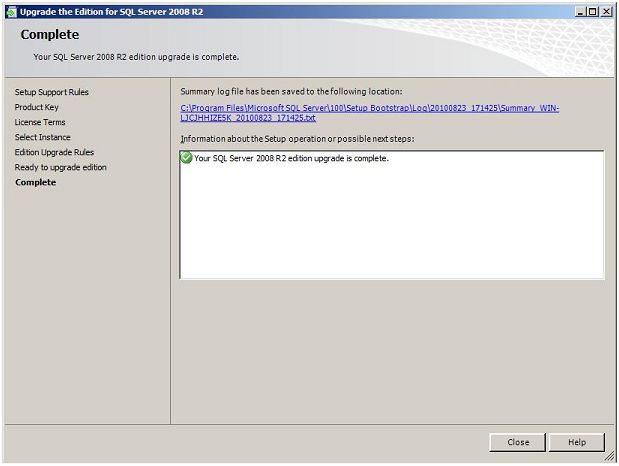
Task: Select the License Terms step
Action: coord(40,122)
